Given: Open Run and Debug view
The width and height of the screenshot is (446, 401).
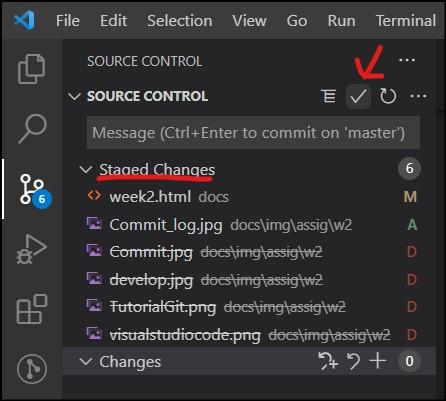Looking at the screenshot, I should click(x=32, y=249).
